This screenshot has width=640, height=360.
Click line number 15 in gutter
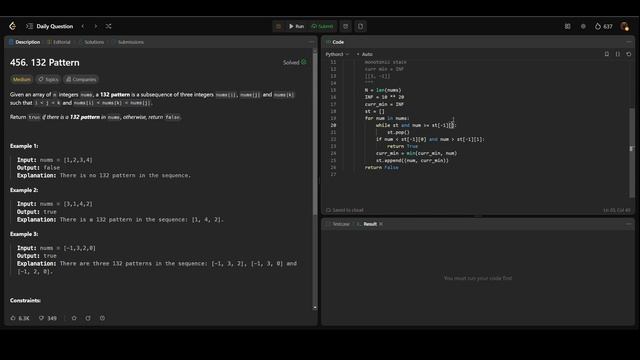point(333,90)
